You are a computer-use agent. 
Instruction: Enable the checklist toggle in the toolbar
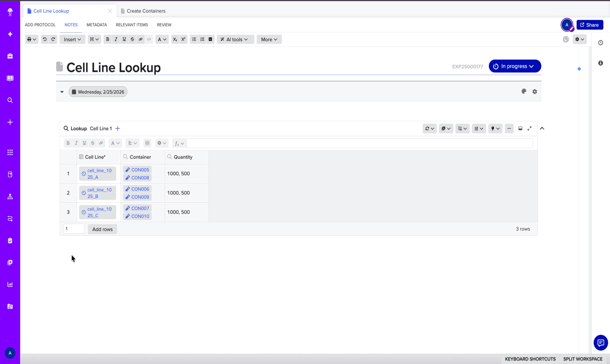(210, 39)
